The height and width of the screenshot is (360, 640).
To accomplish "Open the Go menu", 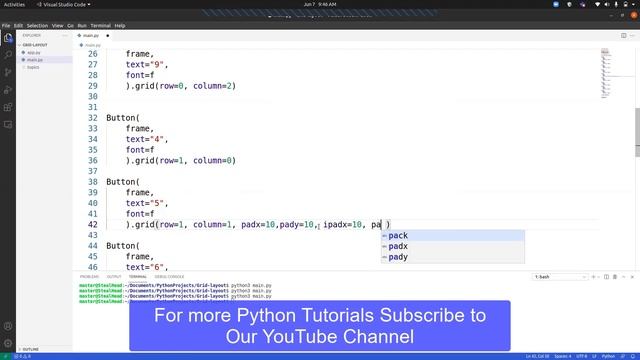I will click(71, 25).
